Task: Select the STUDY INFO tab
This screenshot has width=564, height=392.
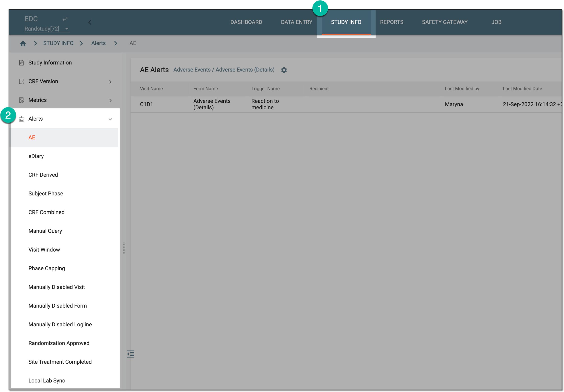Action: click(346, 22)
